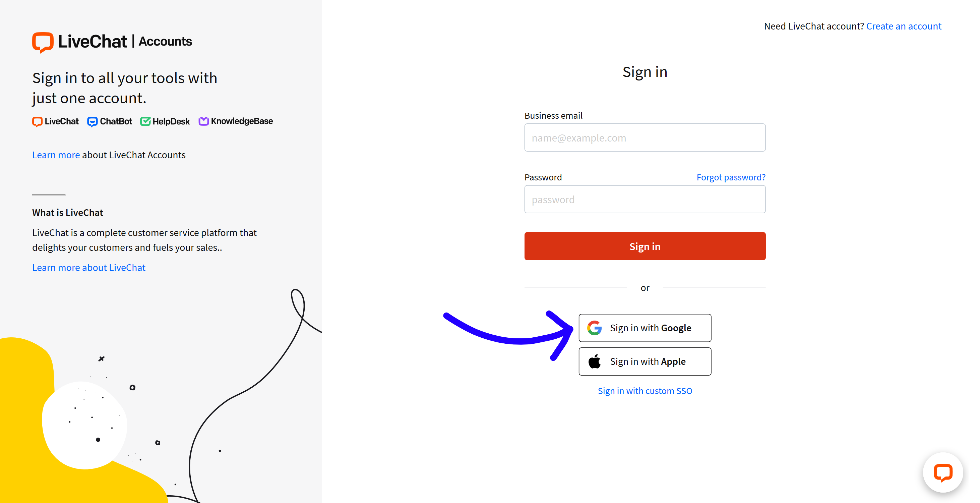980x503 pixels.
Task: Click the Google sign-in button icon
Action: [595, 327]
